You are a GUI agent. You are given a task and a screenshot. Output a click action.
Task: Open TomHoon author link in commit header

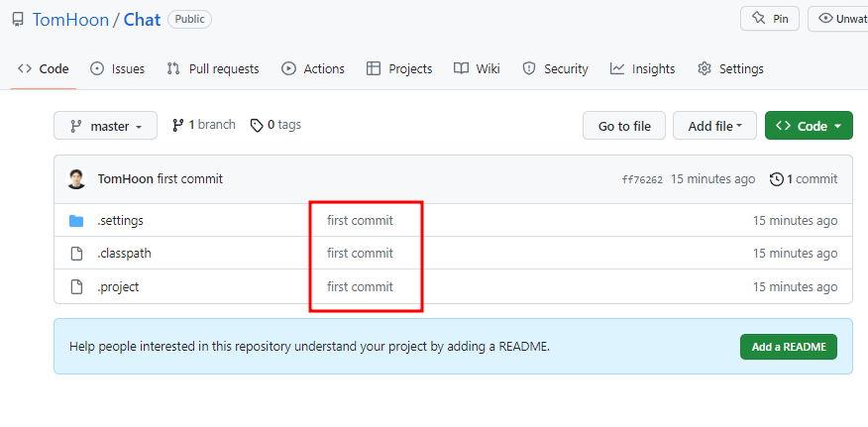click(126, 179)
